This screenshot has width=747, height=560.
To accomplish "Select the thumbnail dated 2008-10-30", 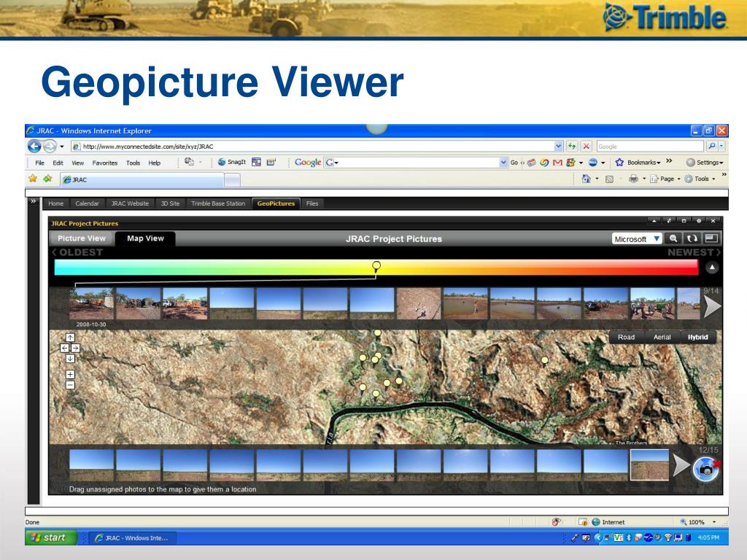I will pyautogui.click(x=91, y=303).
